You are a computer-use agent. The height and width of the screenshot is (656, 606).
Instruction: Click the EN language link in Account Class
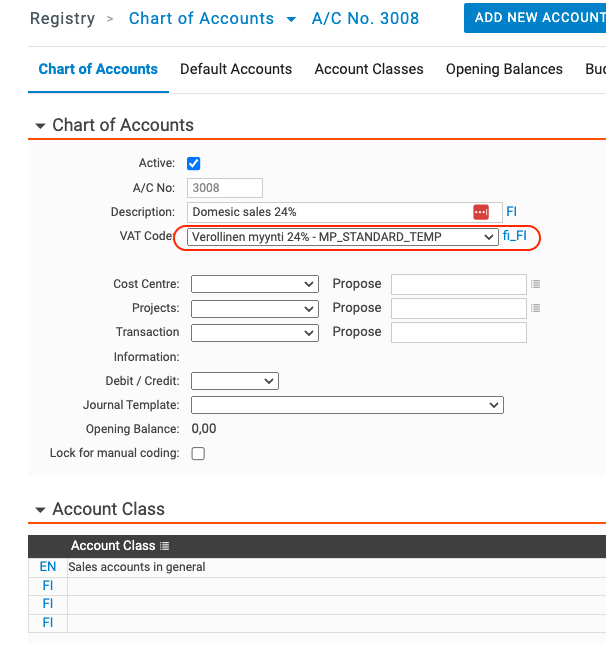48,567
